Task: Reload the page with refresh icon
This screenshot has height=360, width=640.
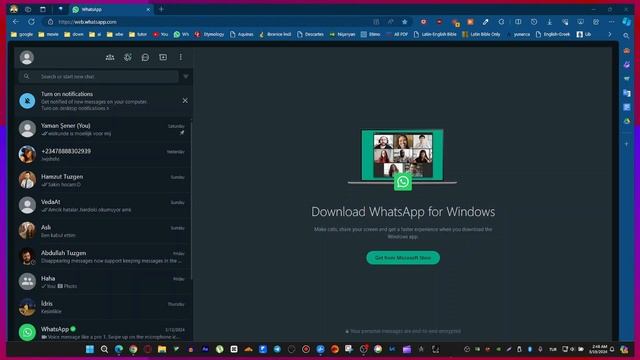Action: click(x=31, y=22)
